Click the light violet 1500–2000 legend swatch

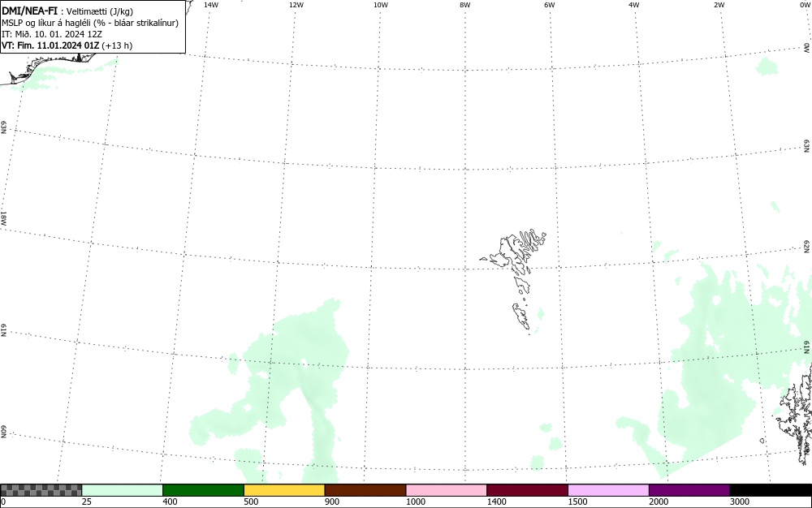(608, 490)
